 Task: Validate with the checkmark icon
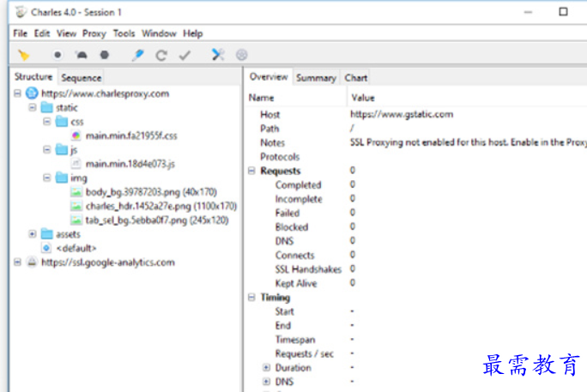coord(185,56)
